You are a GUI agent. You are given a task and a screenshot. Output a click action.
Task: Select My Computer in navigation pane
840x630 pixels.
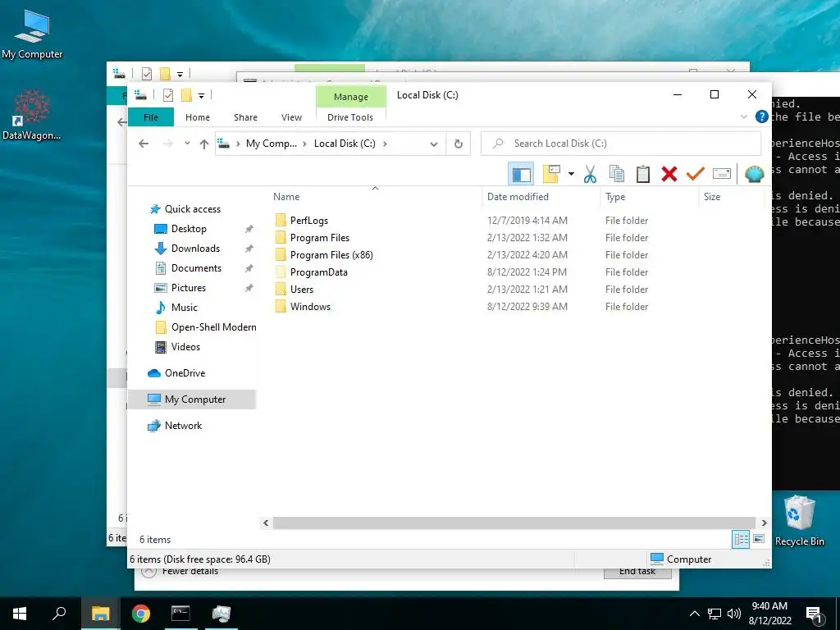pyautogui.click(x=192, y=399)
